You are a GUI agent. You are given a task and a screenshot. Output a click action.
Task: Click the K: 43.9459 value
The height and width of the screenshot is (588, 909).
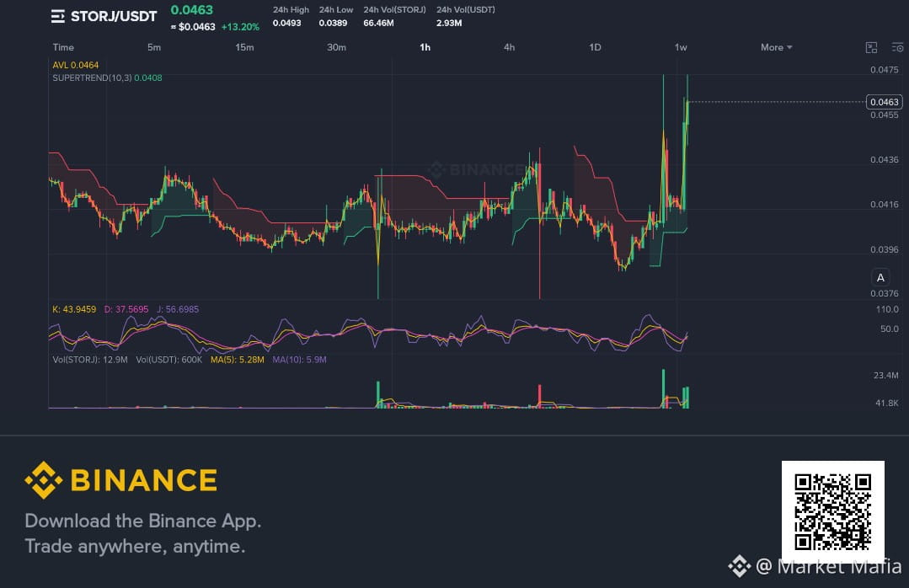pyautogui.click(x=74, y=310)
